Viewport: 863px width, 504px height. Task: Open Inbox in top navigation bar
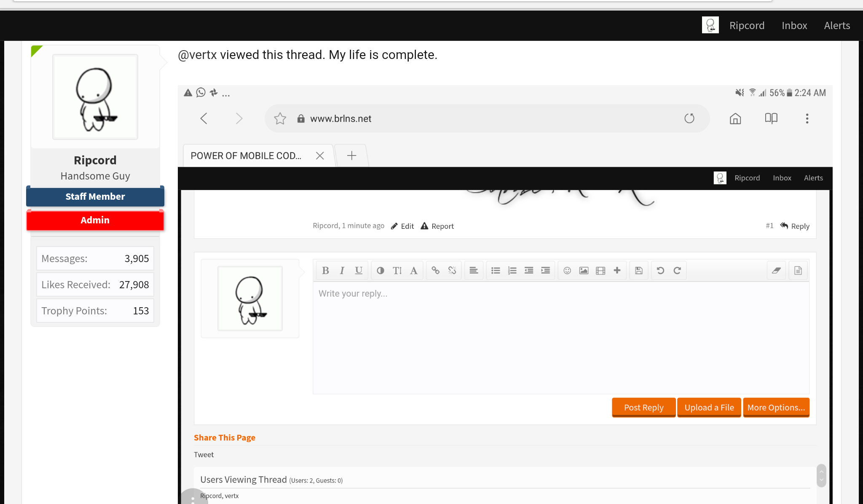pyautogui.click(x=794, y=25)
